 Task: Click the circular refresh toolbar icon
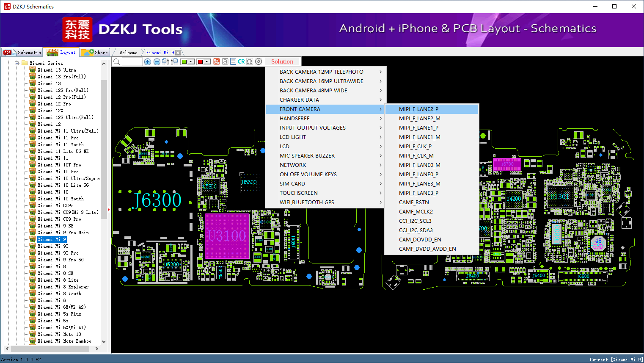point(259,61)
